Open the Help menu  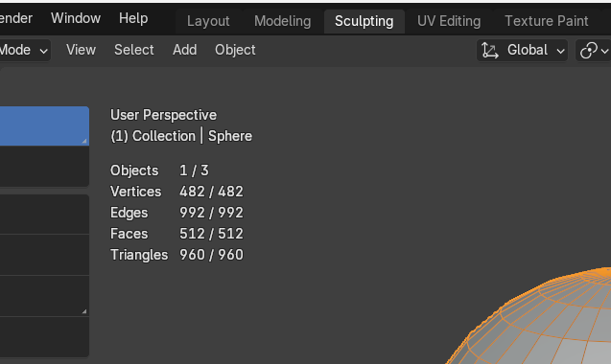tap(133, 18)
